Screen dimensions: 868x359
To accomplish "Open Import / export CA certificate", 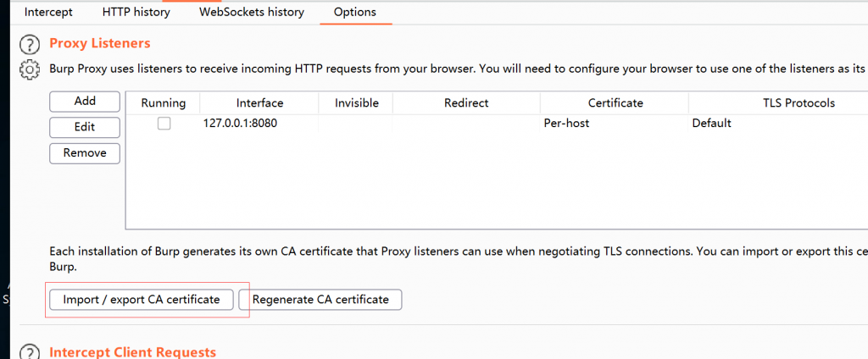I will tap(142, 300).
